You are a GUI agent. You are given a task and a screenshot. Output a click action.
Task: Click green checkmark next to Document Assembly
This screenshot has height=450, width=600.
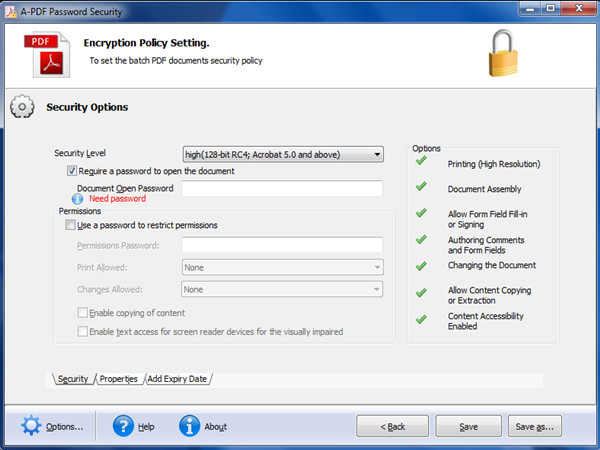point(421,186)
